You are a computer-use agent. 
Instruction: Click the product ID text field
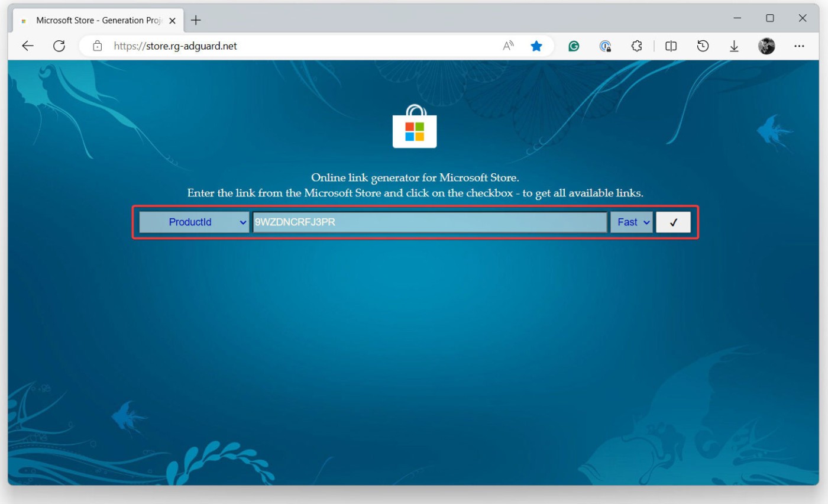tap(429, 222)
